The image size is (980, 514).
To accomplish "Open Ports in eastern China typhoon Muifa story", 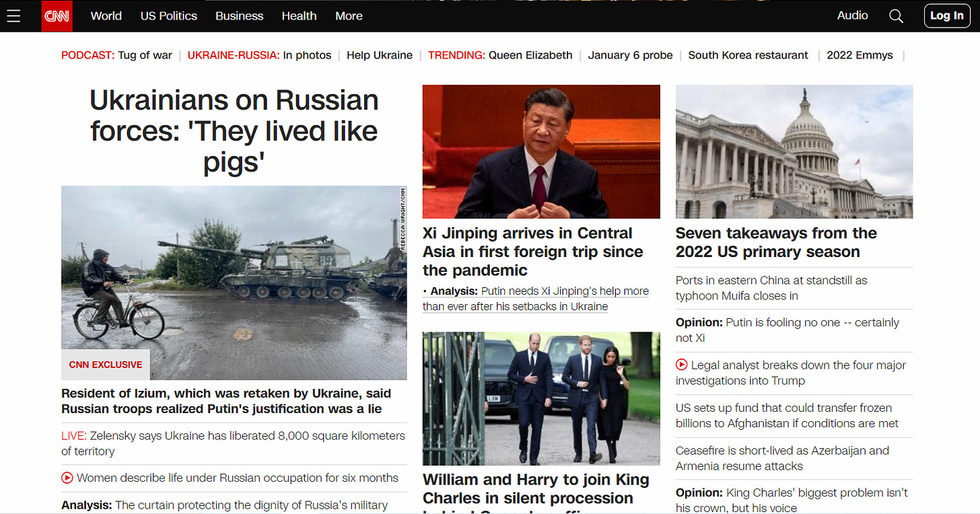I will pos(771,288).
